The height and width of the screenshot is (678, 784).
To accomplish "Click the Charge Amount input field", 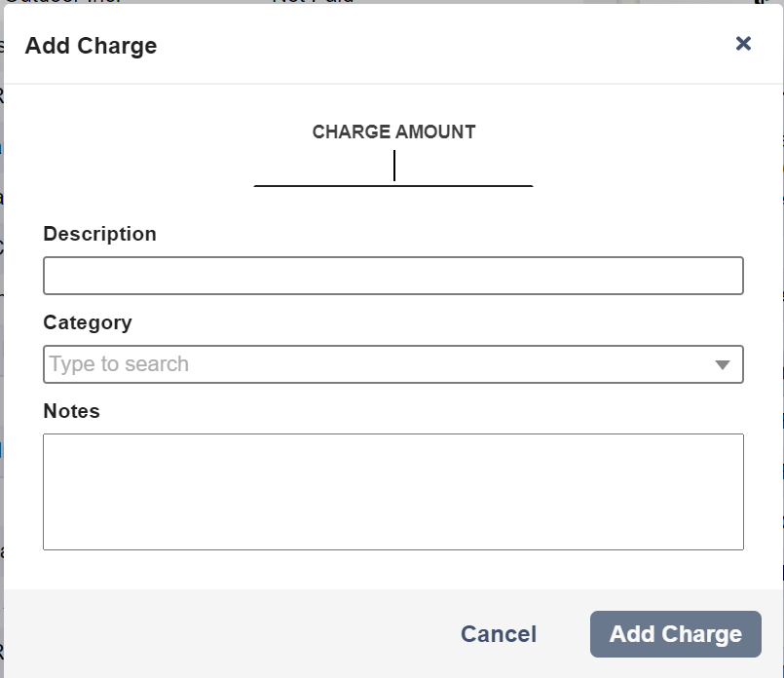I will pyautogui.click(x=393, y=167).
